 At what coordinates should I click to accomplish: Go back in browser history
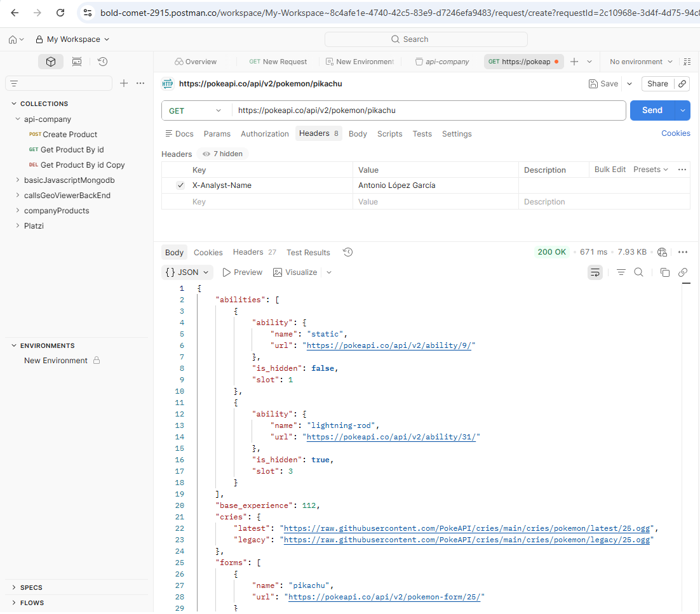pyautogui.click(x=15, y=13)
